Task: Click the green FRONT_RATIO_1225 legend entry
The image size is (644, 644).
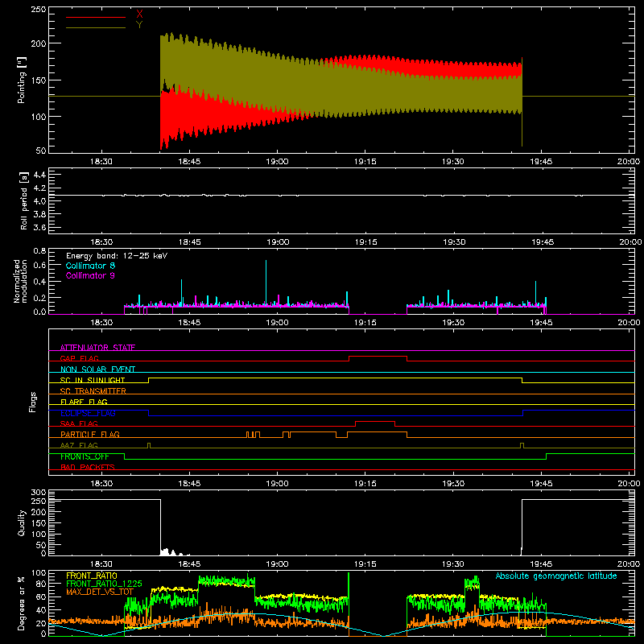Action: (x=104, y=584)
